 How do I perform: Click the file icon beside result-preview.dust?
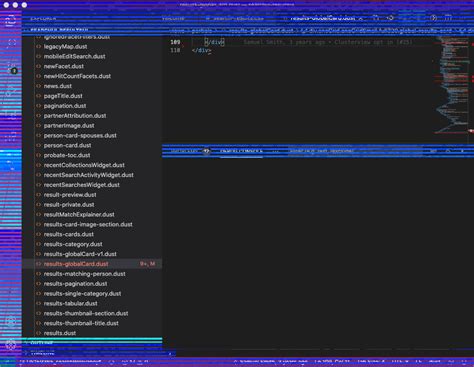pyautogui.click(x=39, y=195)
